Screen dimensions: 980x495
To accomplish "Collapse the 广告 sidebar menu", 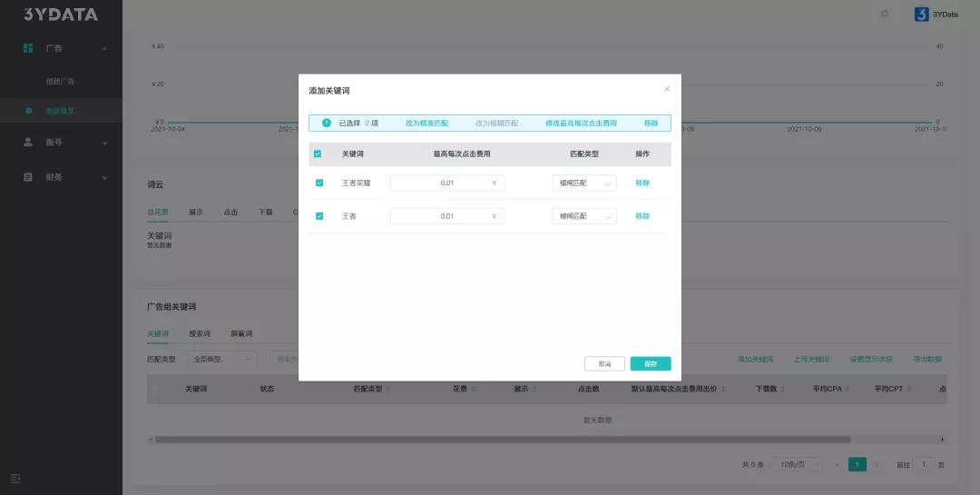I will [x=104, y=49].
